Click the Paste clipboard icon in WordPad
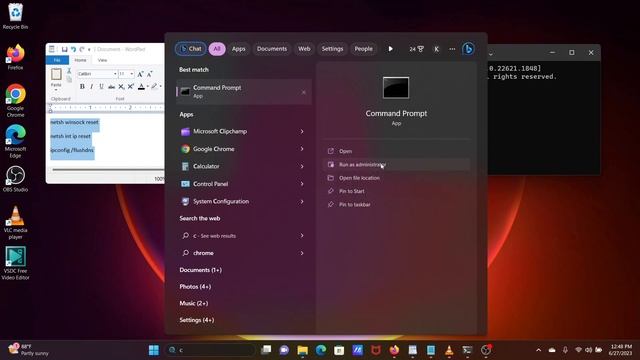The height and width of the screenshot is (360, 640). 56,74
